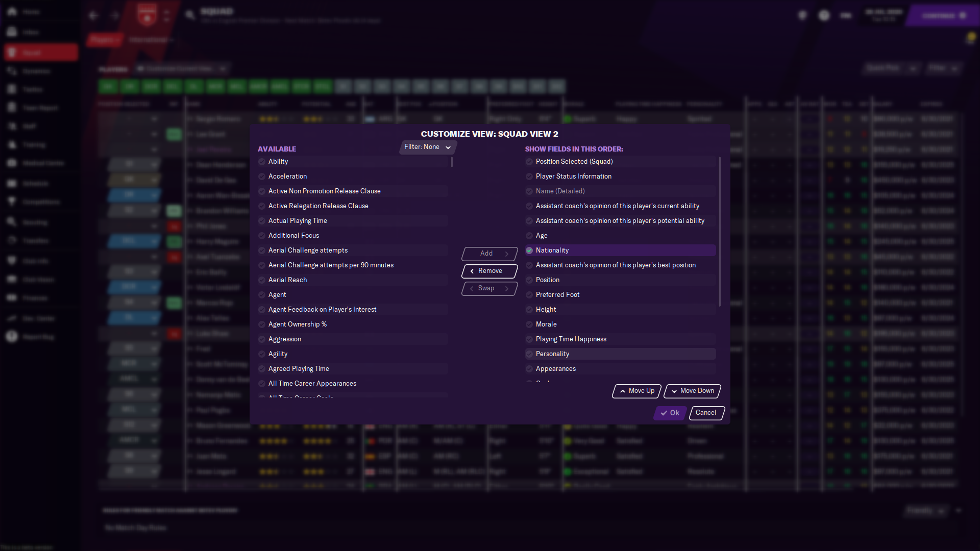
Task: Click the check circle beside Aerial Reach
Action: (x=262, y=280)
